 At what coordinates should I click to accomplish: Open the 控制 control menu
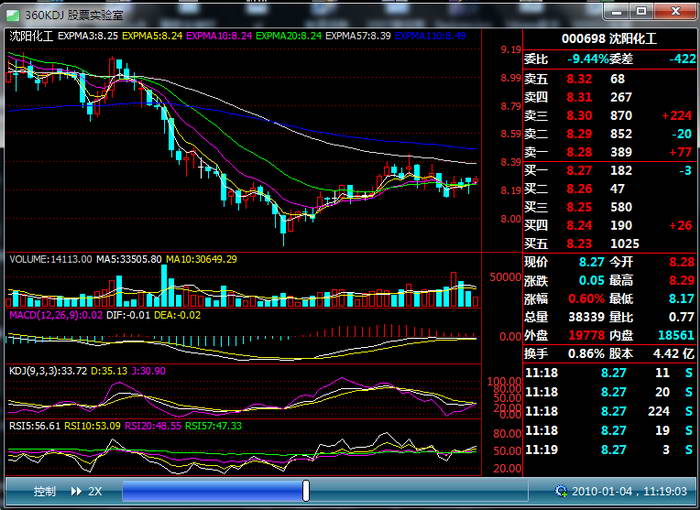(x=45, y=491)
